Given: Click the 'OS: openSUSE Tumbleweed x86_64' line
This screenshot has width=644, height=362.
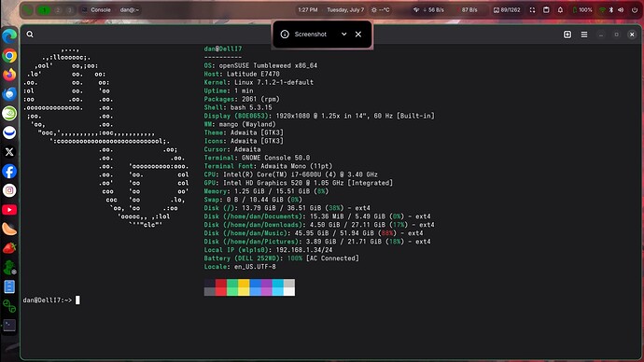Looking at the screenshot, I should click(260, 65).
